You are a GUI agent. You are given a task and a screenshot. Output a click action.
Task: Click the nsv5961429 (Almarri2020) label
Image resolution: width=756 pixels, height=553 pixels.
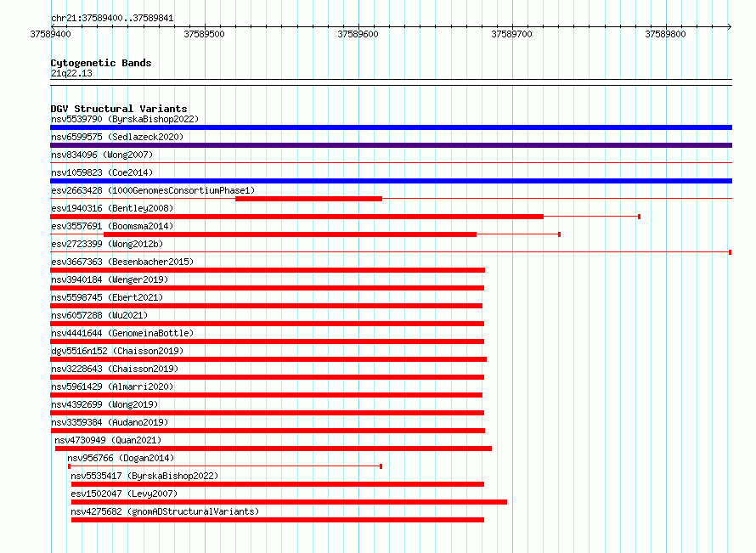112,387
